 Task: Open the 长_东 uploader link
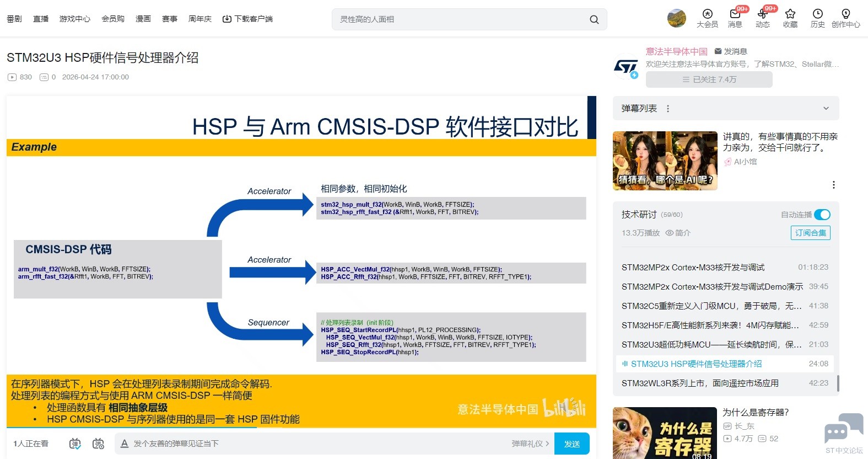744,426
